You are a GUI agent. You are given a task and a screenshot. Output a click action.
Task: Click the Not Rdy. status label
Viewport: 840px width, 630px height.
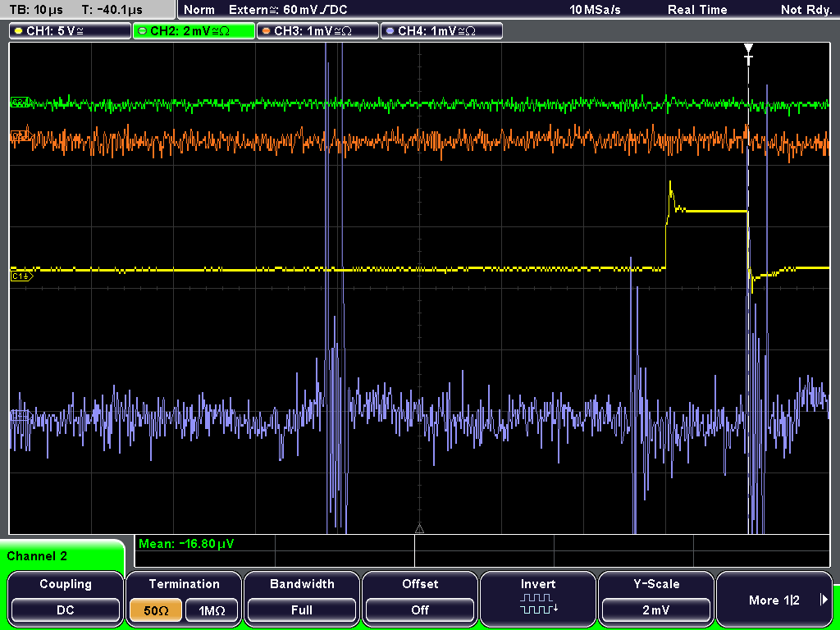(806, 9)
